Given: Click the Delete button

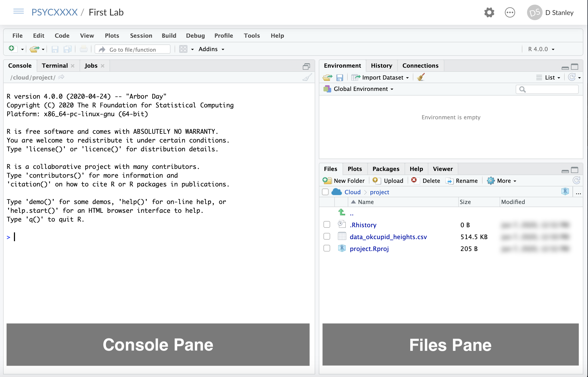Looking at the screenshot, I should click(426, 181).
